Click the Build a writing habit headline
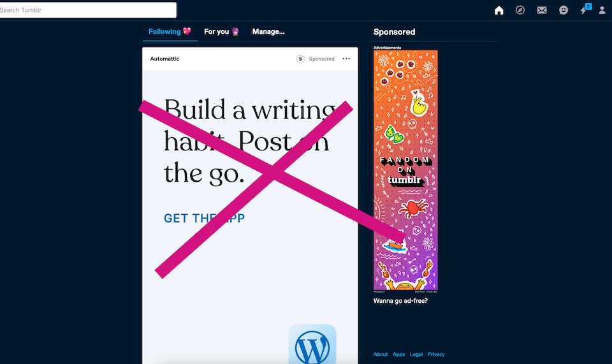Viewport: 612px width, 364px height. coord(250,142)
